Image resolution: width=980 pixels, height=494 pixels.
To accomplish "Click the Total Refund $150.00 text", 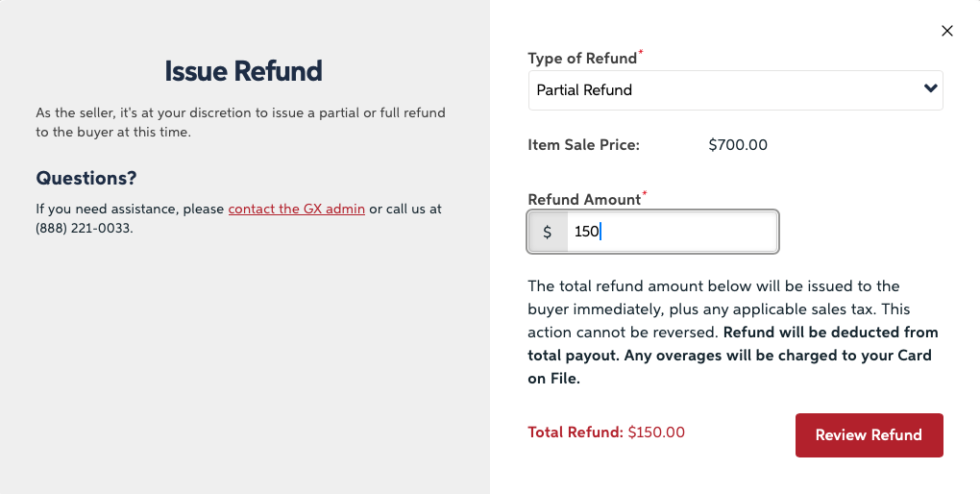I will pos(606,432).
